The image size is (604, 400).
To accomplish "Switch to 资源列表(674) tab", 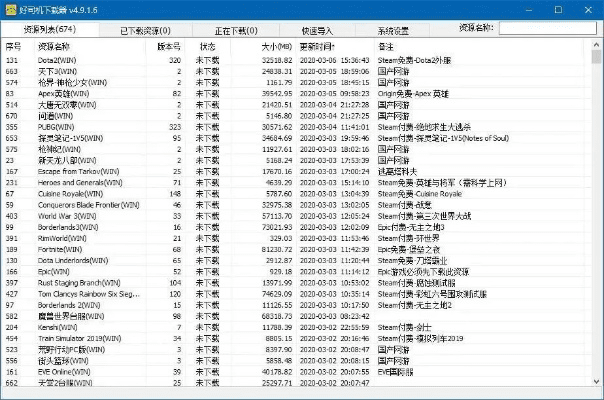I will (x=50, y=30).
